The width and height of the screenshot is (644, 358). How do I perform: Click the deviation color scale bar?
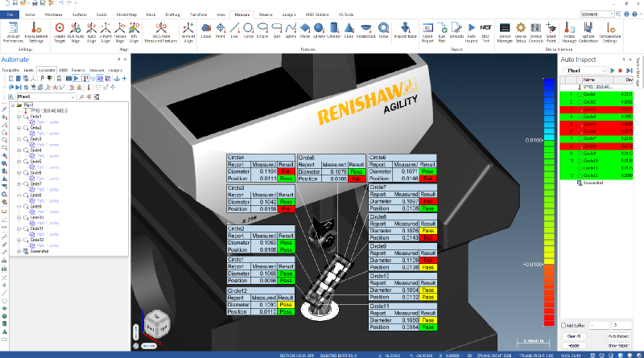coord(549,201)
